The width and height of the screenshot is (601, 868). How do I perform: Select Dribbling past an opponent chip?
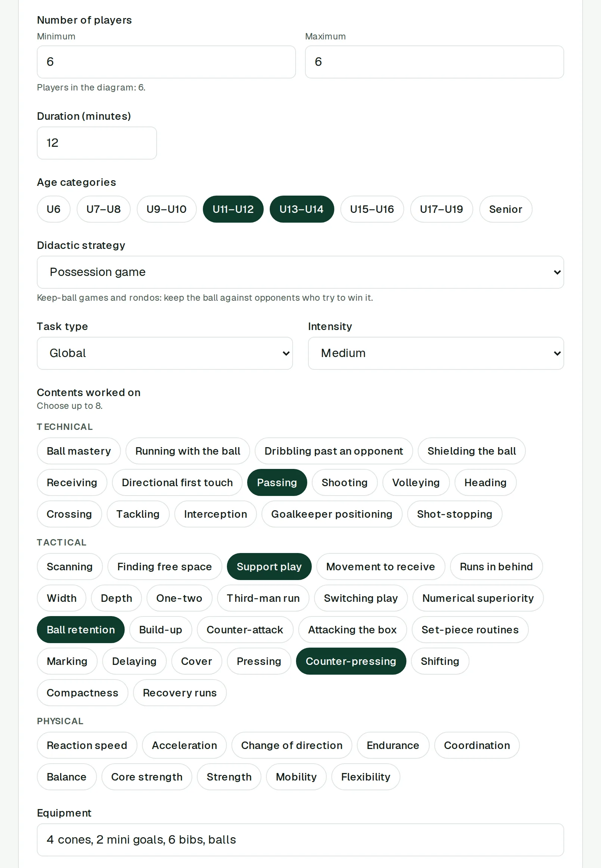pyautogui.click(x=334, y=451)
